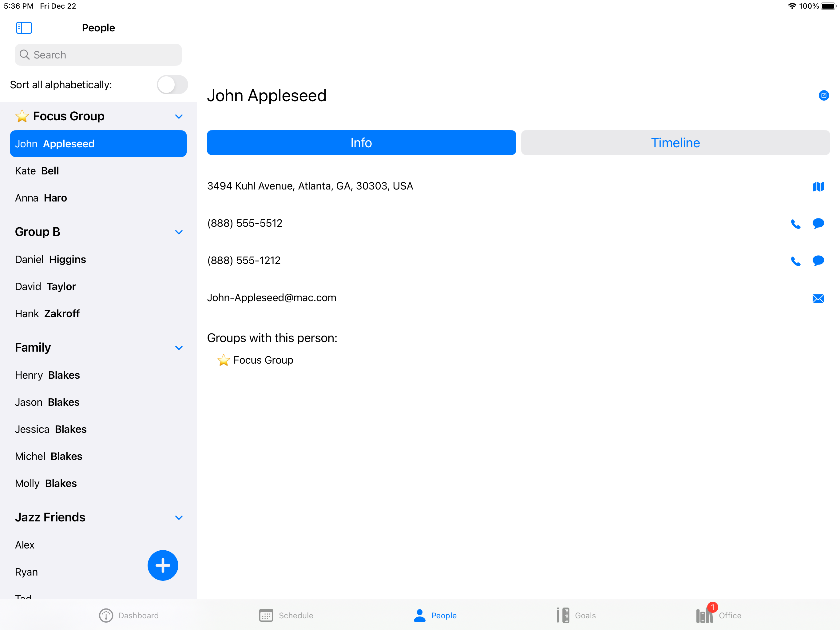The width and height of the screenshot is (840, 630).
Task: Email John-Appleseed@mac.com envelope icon
Action: 818,298
